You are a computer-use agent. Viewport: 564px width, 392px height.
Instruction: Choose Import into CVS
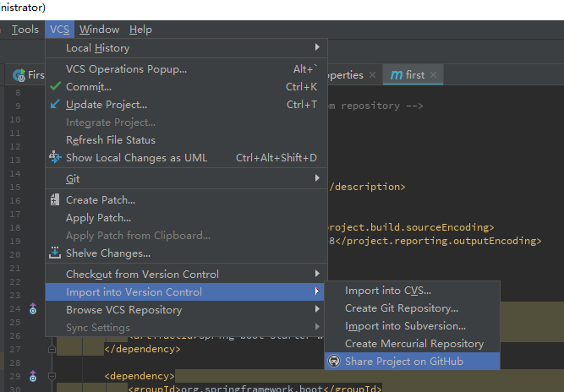(412, 291)
